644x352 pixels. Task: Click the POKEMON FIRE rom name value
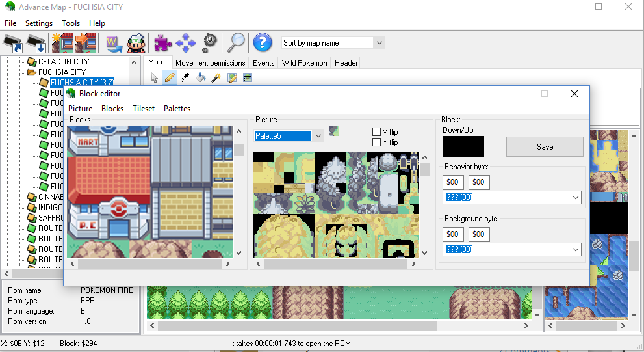click(107, 290)
